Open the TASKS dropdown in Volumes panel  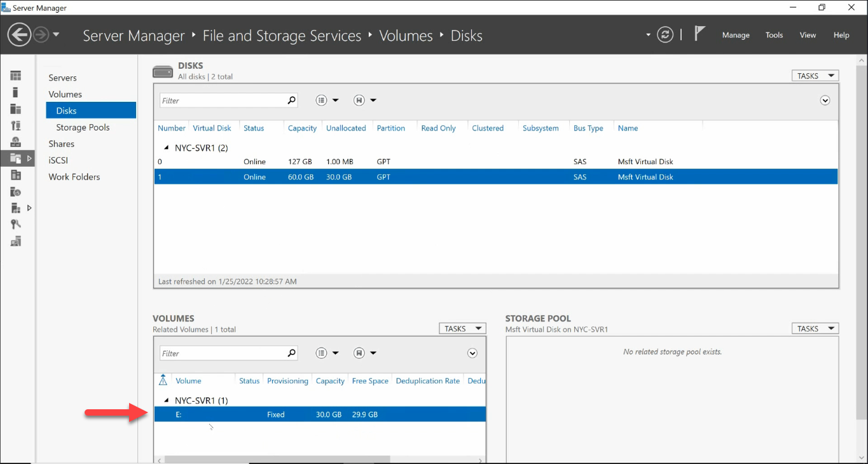point(462,328)
